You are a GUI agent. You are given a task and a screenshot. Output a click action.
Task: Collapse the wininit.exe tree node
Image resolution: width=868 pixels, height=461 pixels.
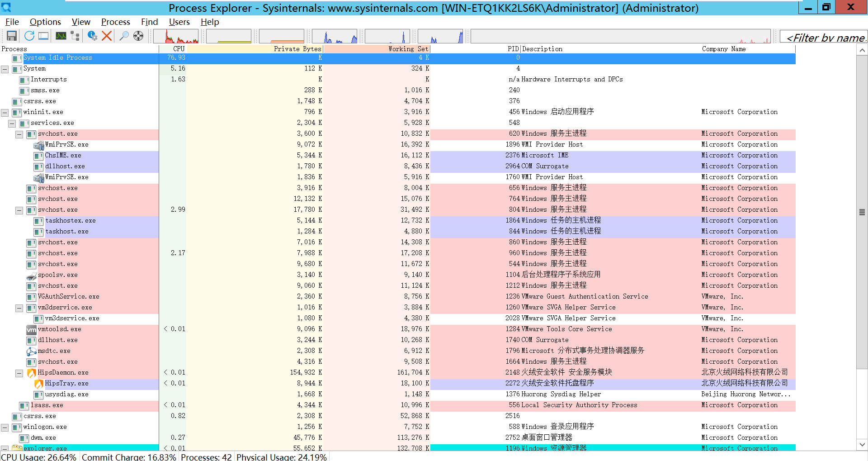click(x=5, y=113)
